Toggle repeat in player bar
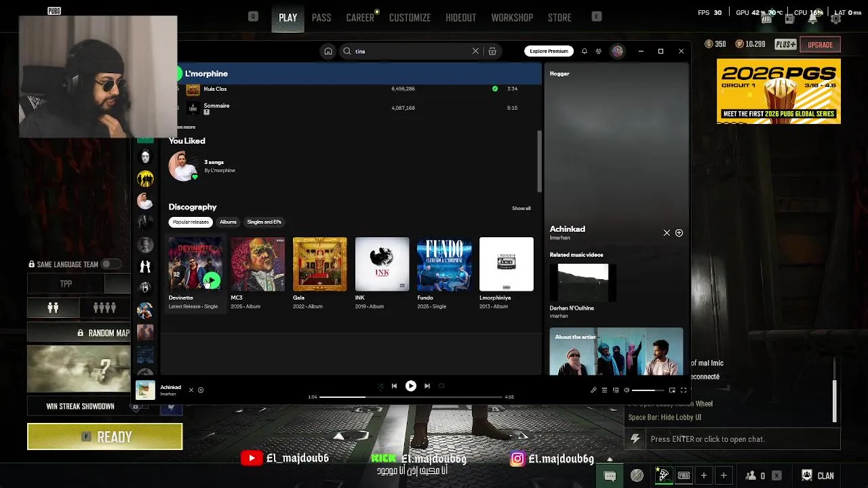Viewport: 868px width, 488px height. coord(441,386)
